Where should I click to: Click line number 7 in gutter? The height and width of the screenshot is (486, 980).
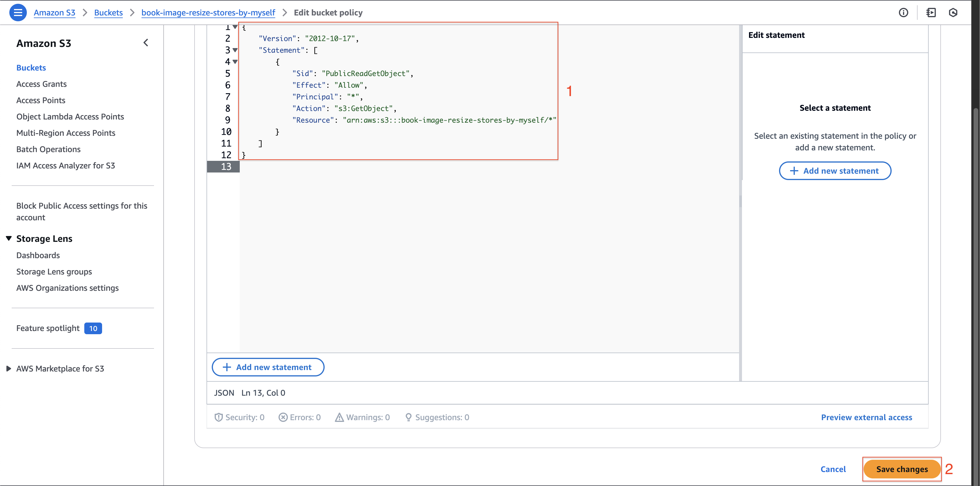pos(228,97)
